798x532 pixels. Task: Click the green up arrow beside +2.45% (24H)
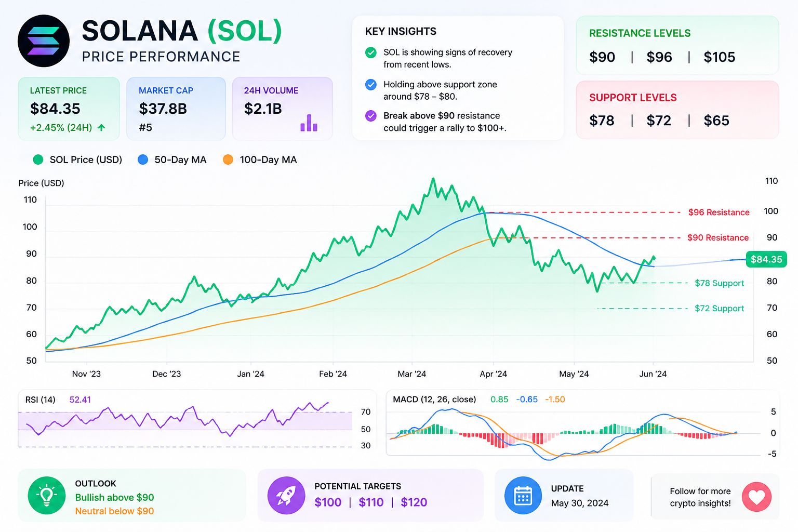coord(101,127)
